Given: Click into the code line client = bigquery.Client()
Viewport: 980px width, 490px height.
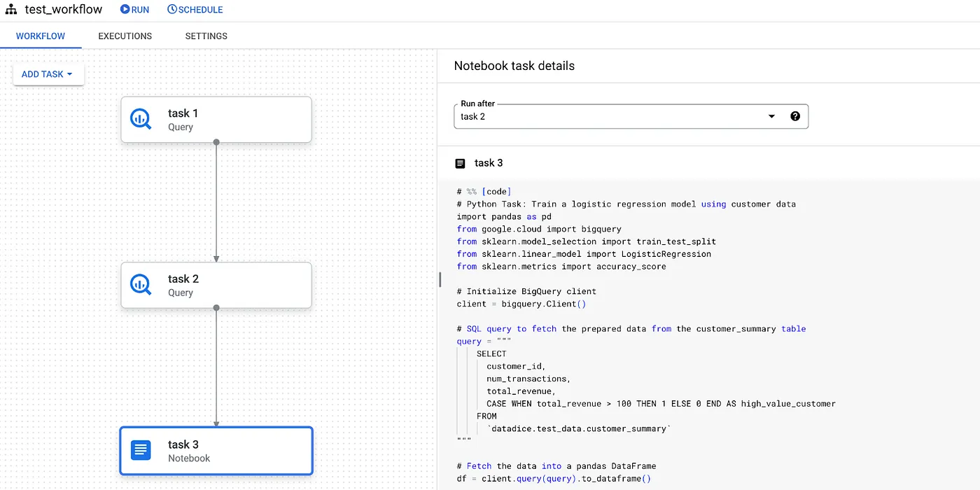Looking at the screenshot, I should coord(521,304).
